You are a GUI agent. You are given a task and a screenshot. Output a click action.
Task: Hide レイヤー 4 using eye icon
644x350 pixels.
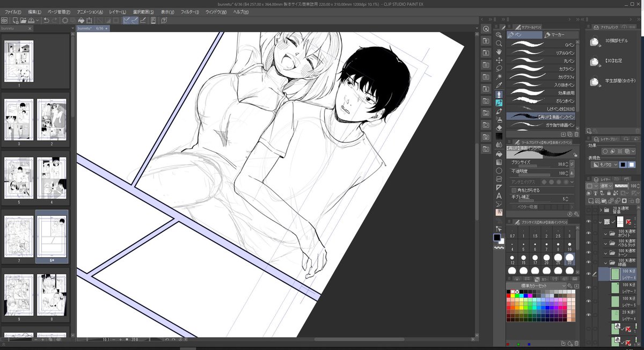coord(588,315)
